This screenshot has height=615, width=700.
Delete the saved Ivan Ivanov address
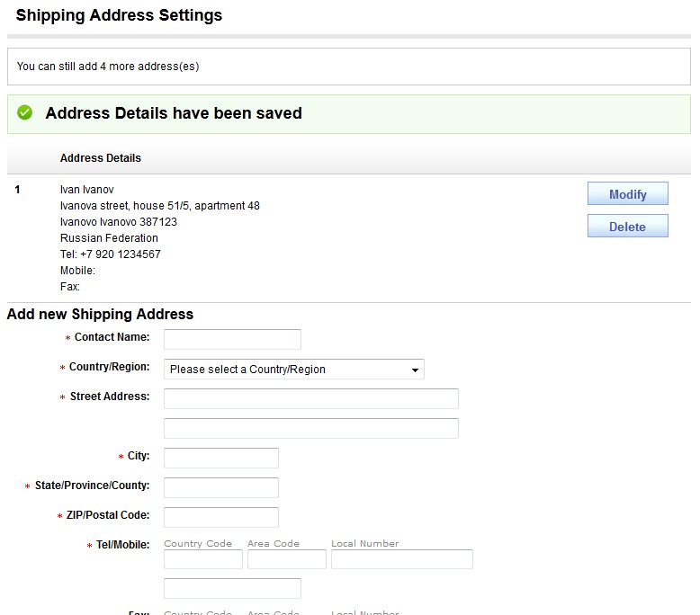coord(627,227)
